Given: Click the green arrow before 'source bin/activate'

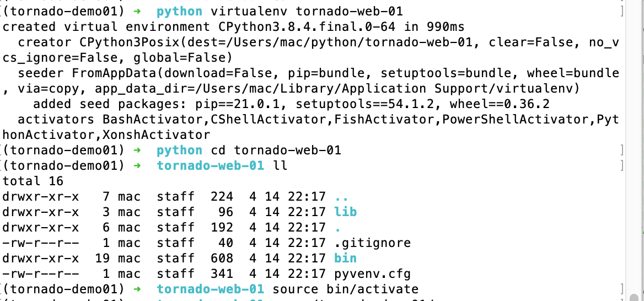Looking at the screenshot, I should pyautogui.click(x=138, y=289).
